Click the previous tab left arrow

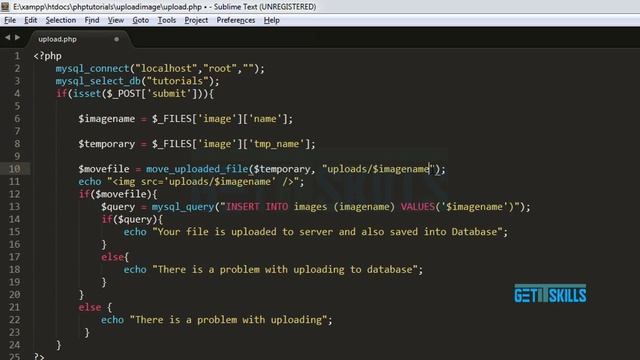[7, 38]
